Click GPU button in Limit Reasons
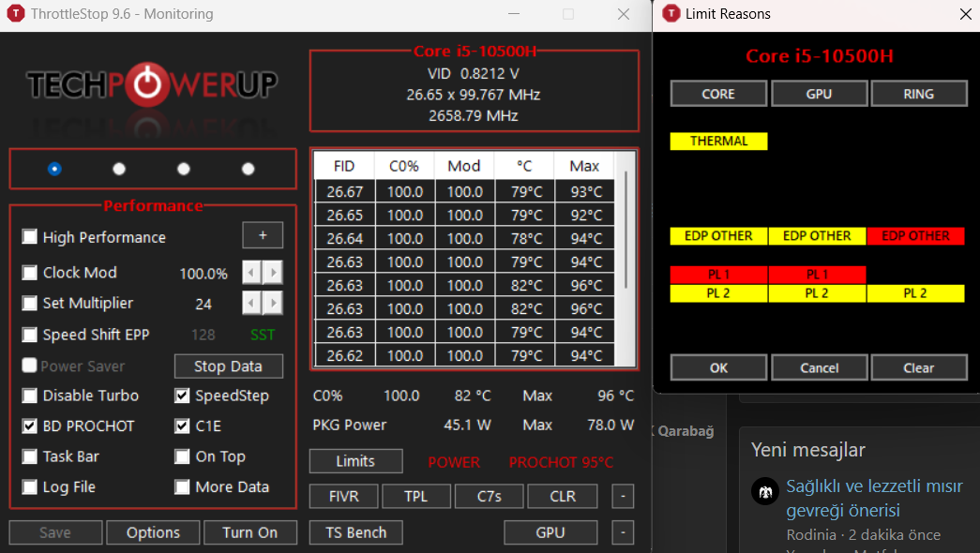 click(819, 94)
